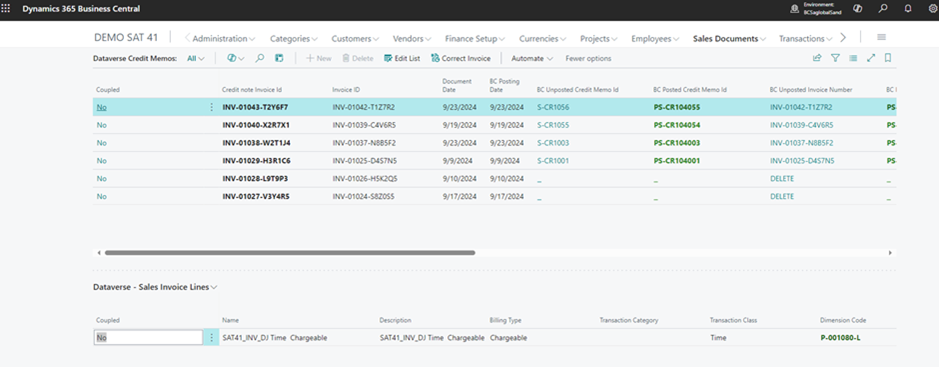939x367 pixels.
Task: Open the analyze view icon in list toolbar
Action: pyautogui.click(x=278, y=58)
